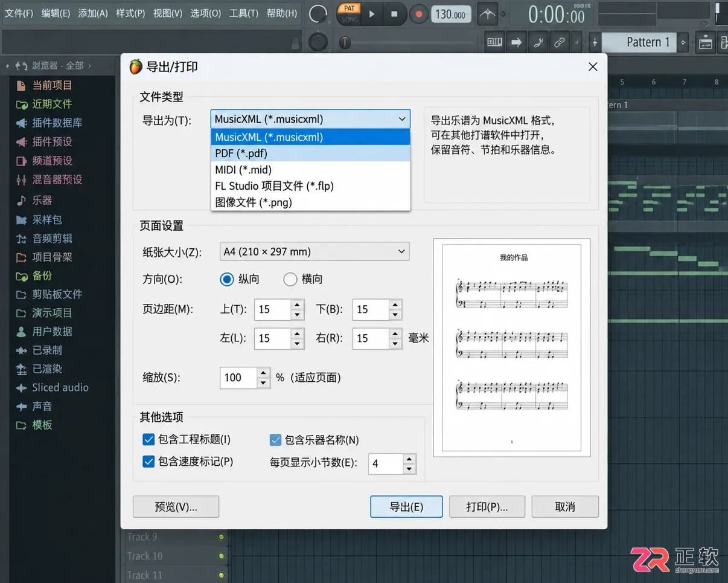This screenshot has height=583, width=728.
Task: Open 乐器 in browser
Action: pyautogui.click(x=42, y=200)
